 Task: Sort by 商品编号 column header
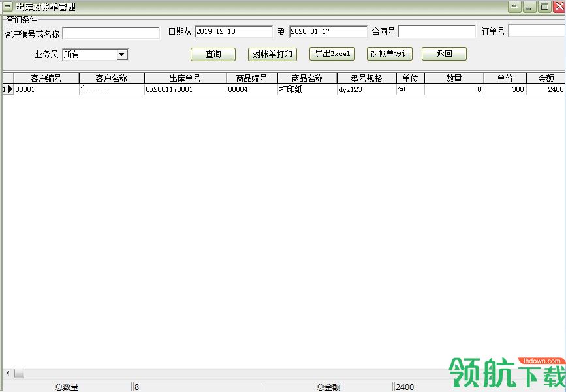click(252, 78)
